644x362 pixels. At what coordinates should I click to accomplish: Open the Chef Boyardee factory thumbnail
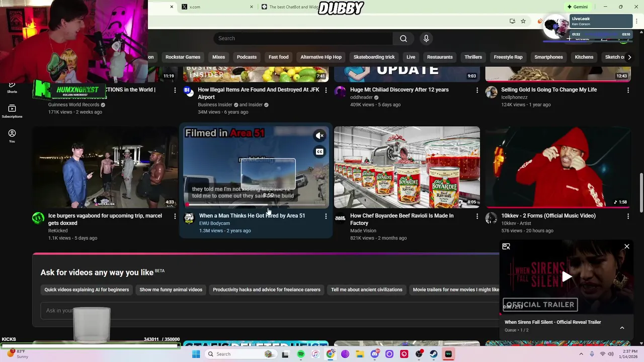[407, 167]
